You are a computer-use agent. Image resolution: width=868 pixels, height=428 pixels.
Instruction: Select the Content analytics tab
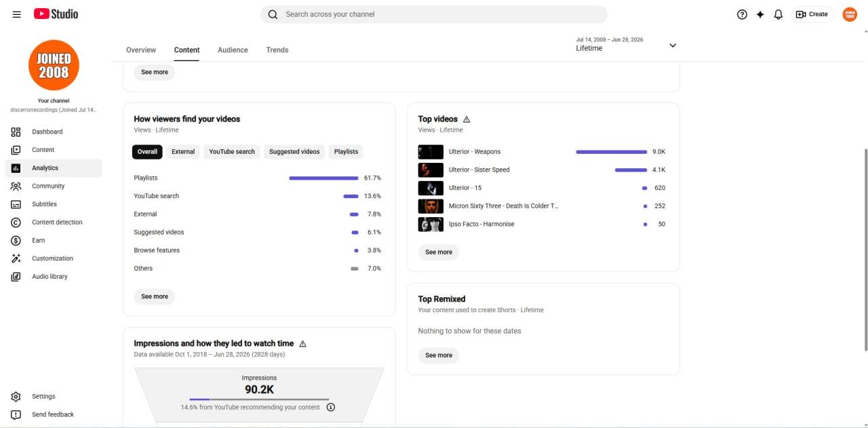[186, 50]
